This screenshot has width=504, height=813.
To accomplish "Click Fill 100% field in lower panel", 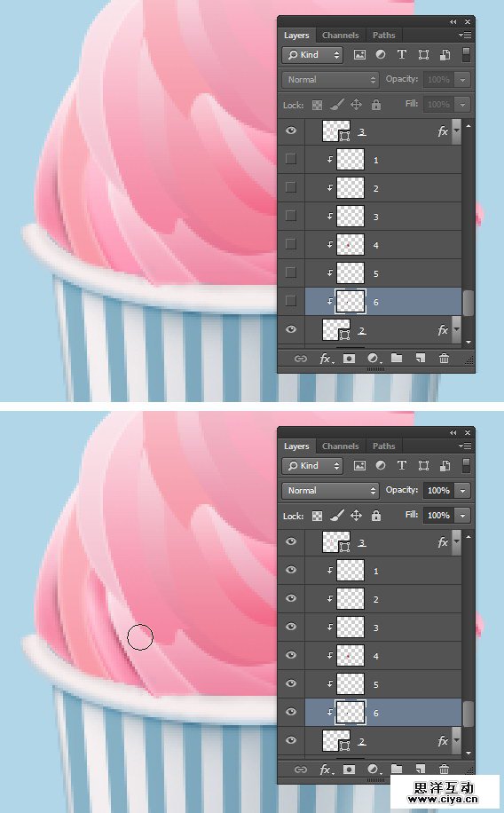I will coord(438,516).
